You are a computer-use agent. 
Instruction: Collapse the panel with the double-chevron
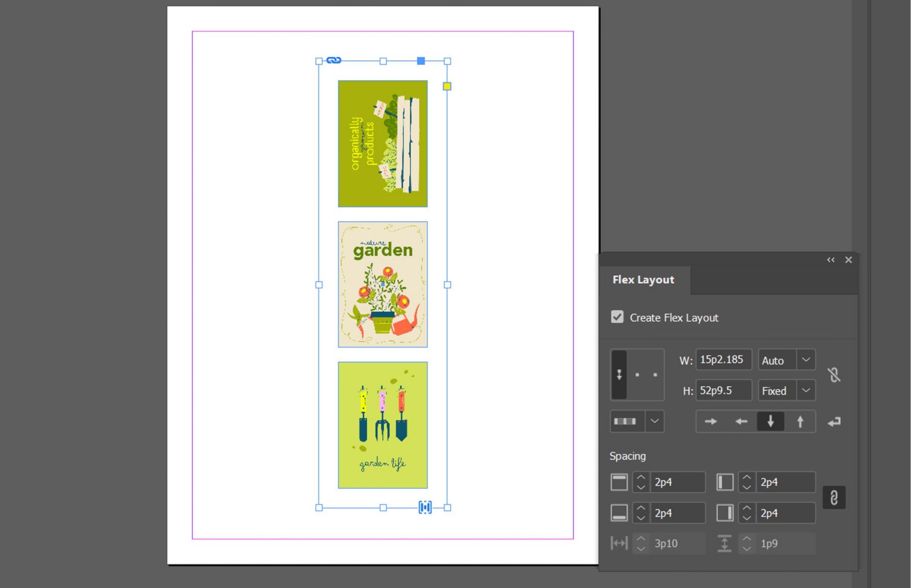click(x=830, y=260)
